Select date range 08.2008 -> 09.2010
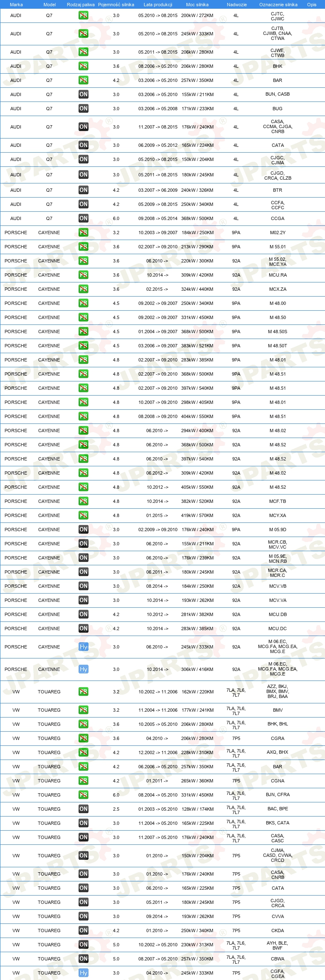Screen dimensions: 325x980 158,416
